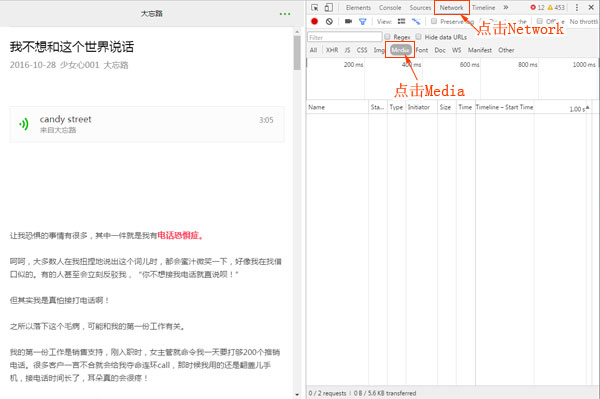Sort by the timeline arrow at 1.00 s
This screenshot has width=600, height=399.
click(587, 108)
